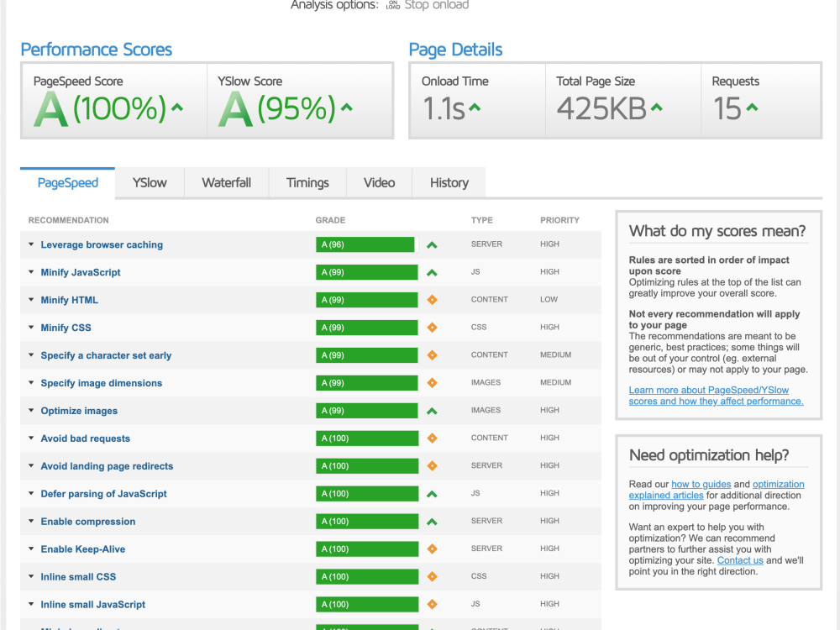Click the orange diamond on Enable Keep-Alive row

tap(432, 549)
